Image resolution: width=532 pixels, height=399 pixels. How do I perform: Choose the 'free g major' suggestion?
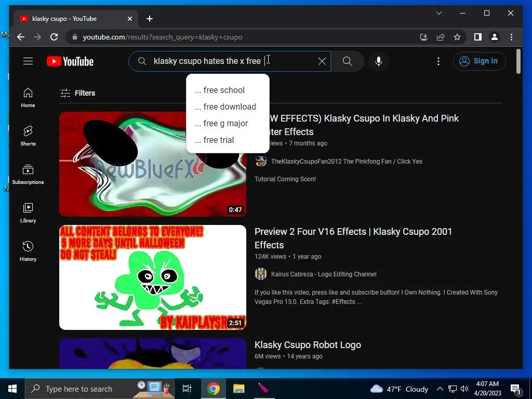click(228, 123)
